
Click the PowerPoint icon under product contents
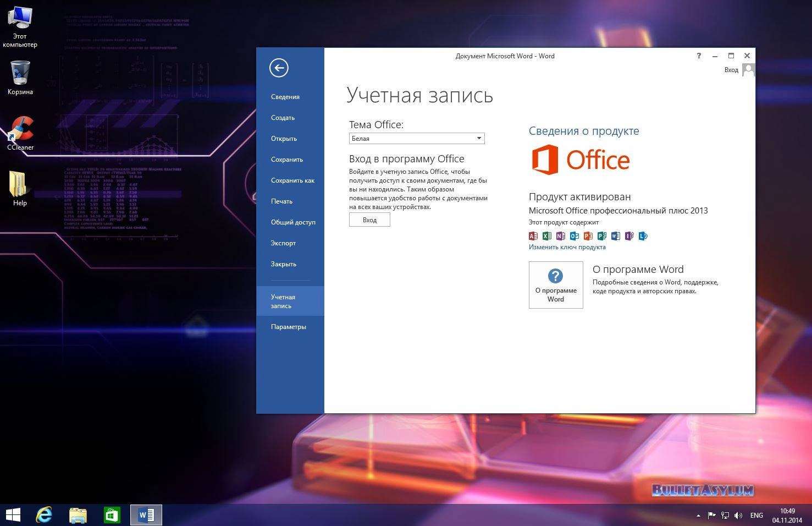pos(588,236)
